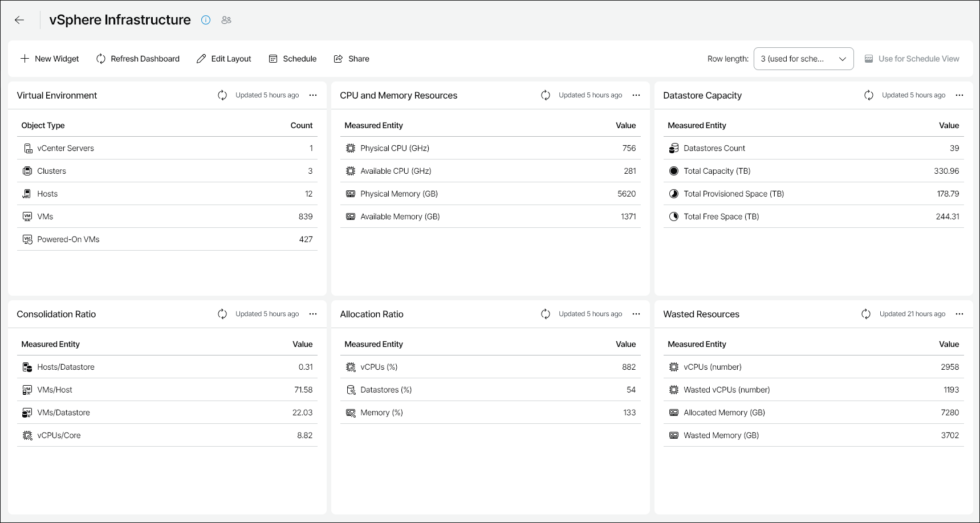Refresh the Datastore Capacity widget
This screenshot has width=980, height=523.
tap(869, 95)
